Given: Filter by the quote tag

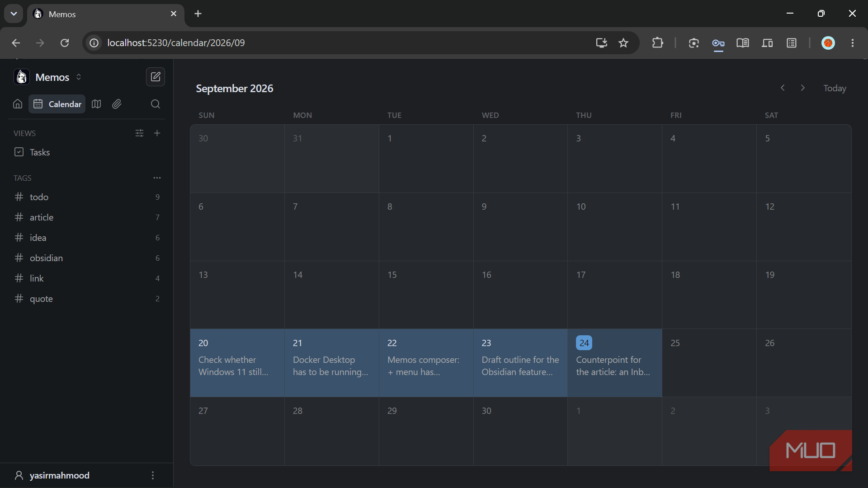Looking at the screenshot, I should (x=87, y=299).
